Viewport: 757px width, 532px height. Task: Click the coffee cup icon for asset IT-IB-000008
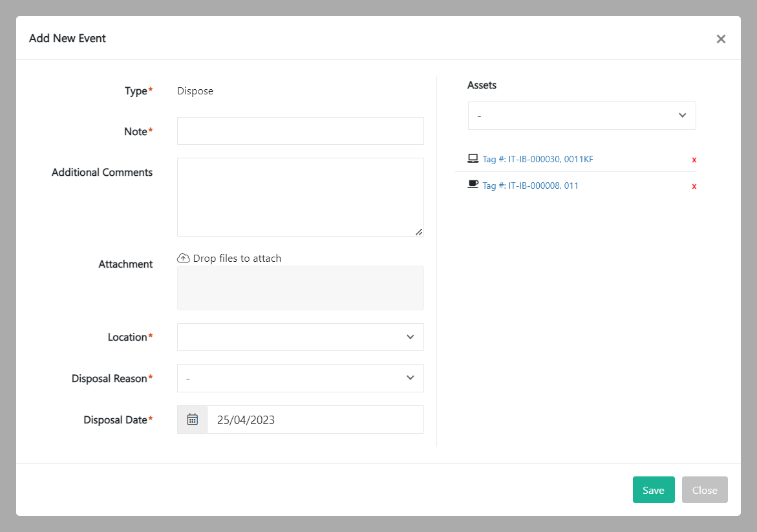click(x=473, y=185)
